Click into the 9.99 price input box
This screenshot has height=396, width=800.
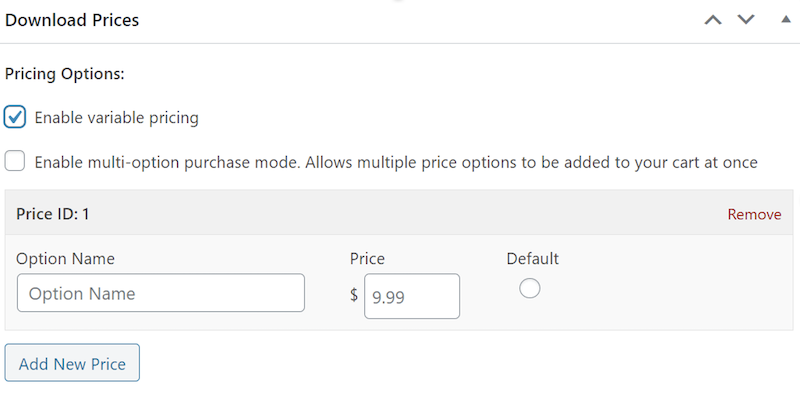412,296
